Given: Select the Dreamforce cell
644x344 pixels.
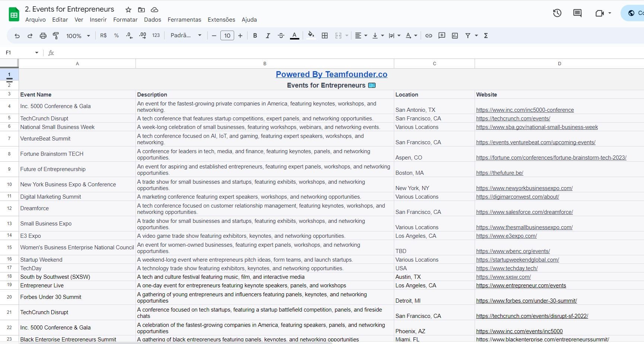Looking at the screenshot, I should click(77, 208).
